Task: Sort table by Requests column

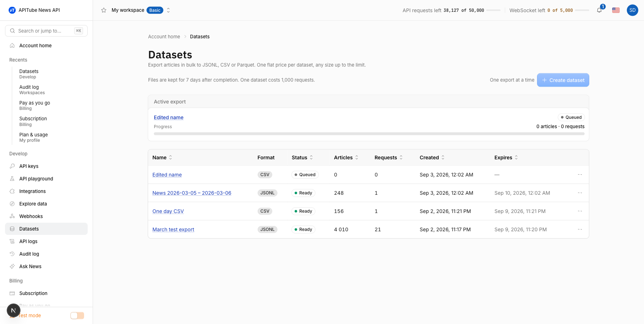Action: point(389,158)
